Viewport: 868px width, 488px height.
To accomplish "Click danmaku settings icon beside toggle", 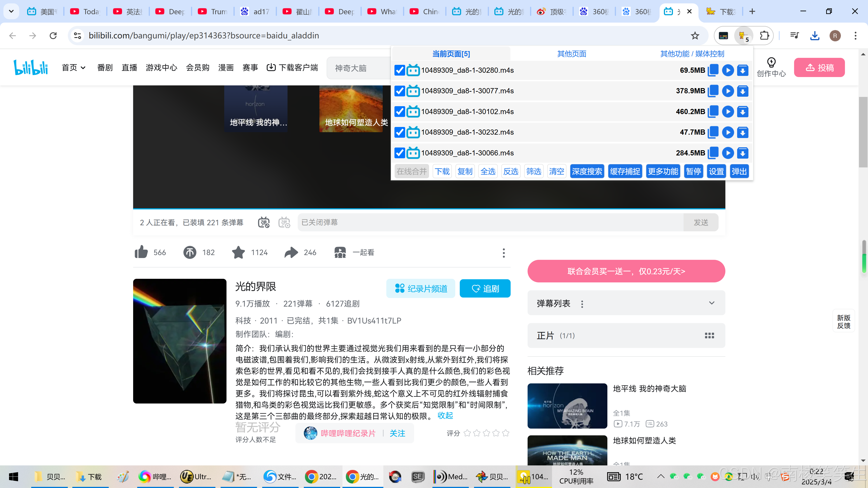I will tap(284, 222).
